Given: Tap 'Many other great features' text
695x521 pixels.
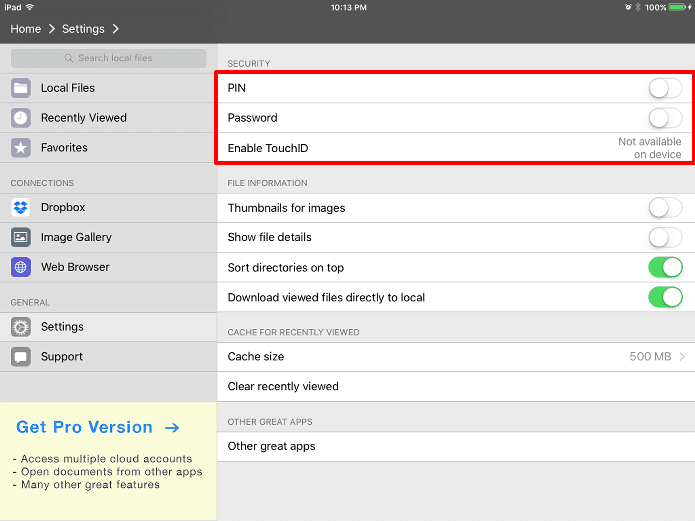Looking at the screenshot, I should tap(90, 485).
